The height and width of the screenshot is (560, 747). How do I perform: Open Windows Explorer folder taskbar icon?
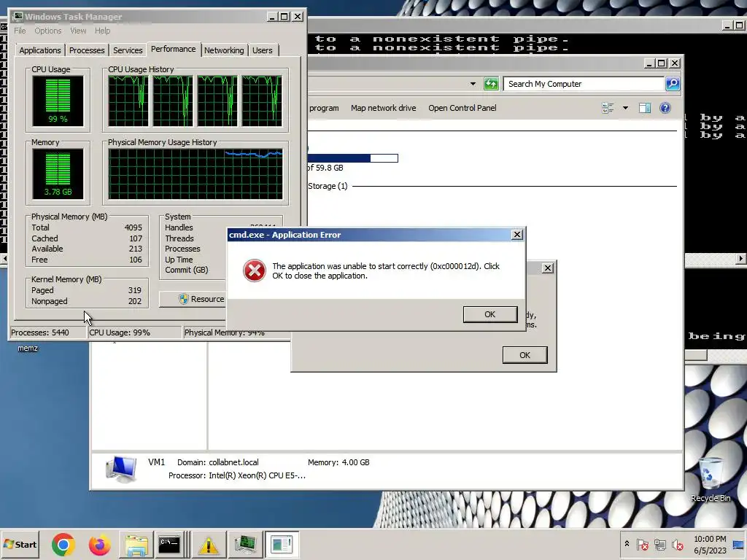(136, 544)
